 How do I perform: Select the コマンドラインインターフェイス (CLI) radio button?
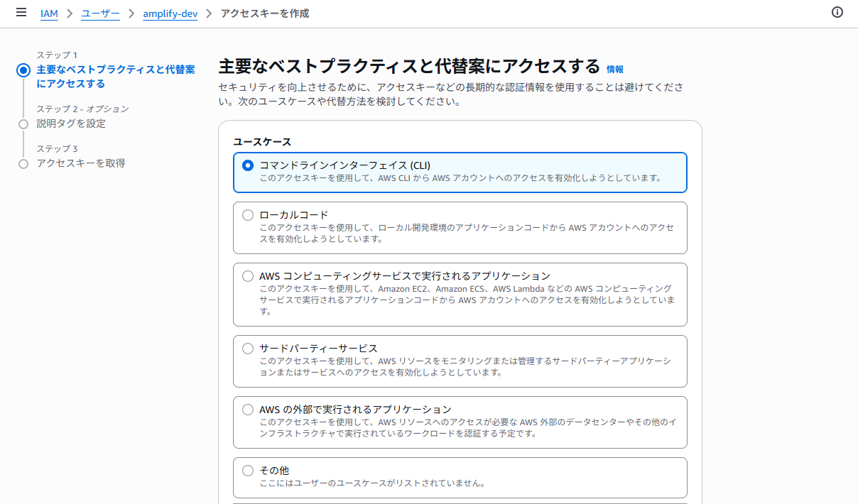(x=248, y=165)
